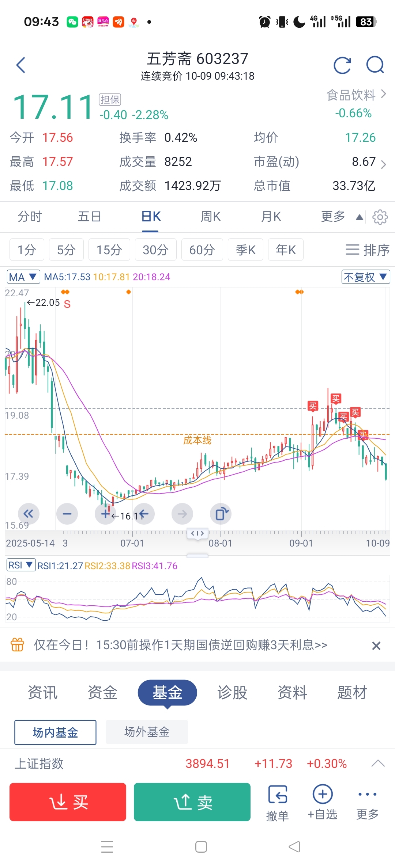Open the RSI indicator dropdown
The height and width of the screenshot is (868, 395).
[21, 565]
